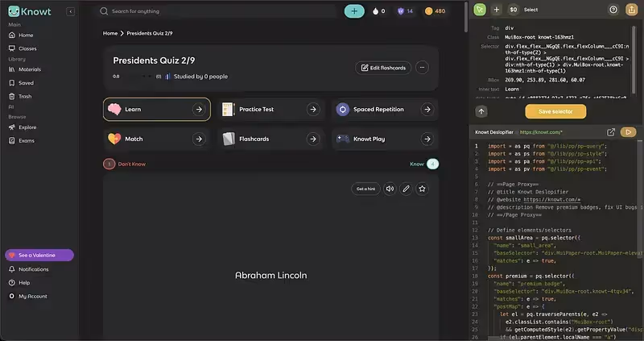
Task: Play the flashcard audio speaker icon
Action: pyautogui.click(x=390, y=189)
